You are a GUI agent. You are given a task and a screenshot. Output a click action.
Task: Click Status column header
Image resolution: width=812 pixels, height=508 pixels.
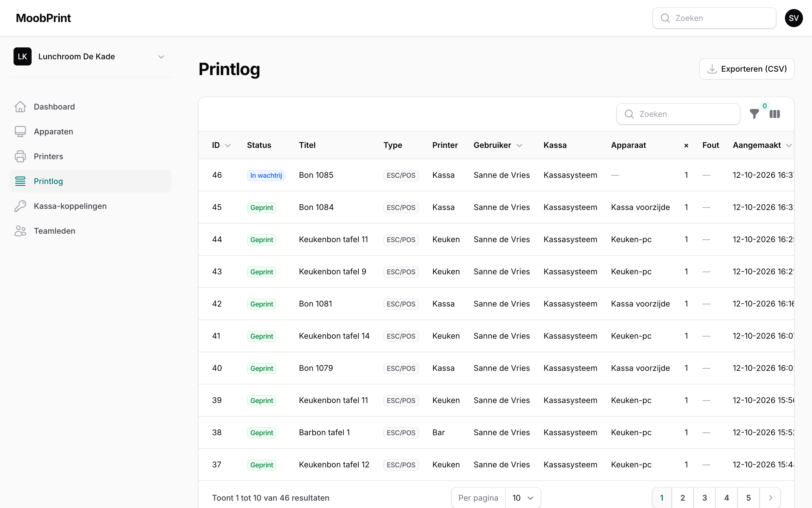[x=259, y=145]
